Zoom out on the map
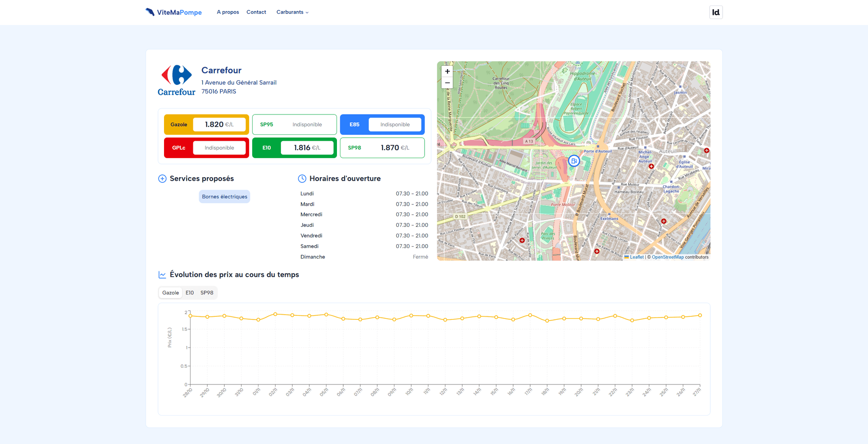This screenshot has width=868, height=444. point(447,83)
